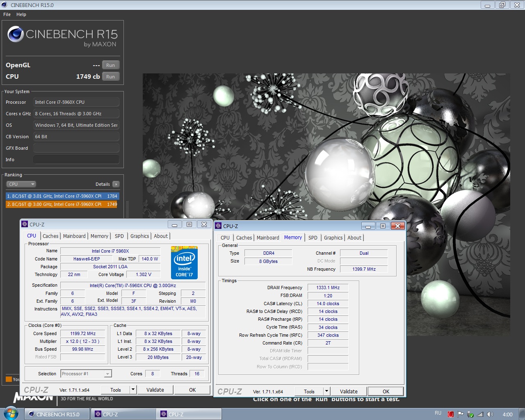Screen dimensions: 525x420
Task: Click the left CPU-Z window title icon
Action: point(25,224)
